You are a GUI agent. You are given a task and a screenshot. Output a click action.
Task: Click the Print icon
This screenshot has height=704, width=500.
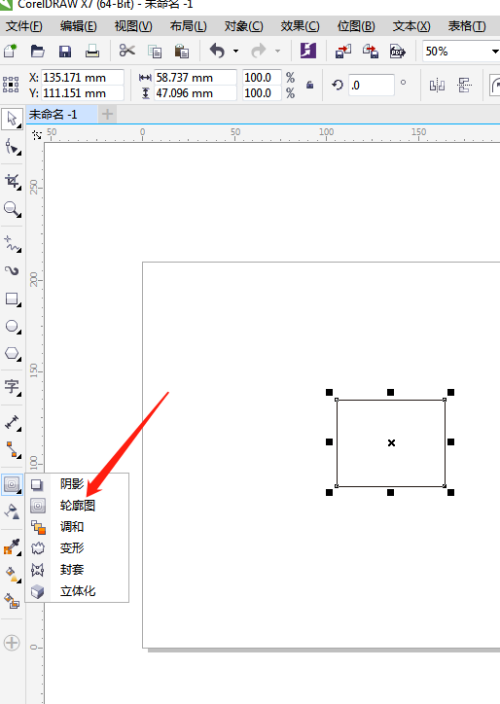(x=92, y=51)
